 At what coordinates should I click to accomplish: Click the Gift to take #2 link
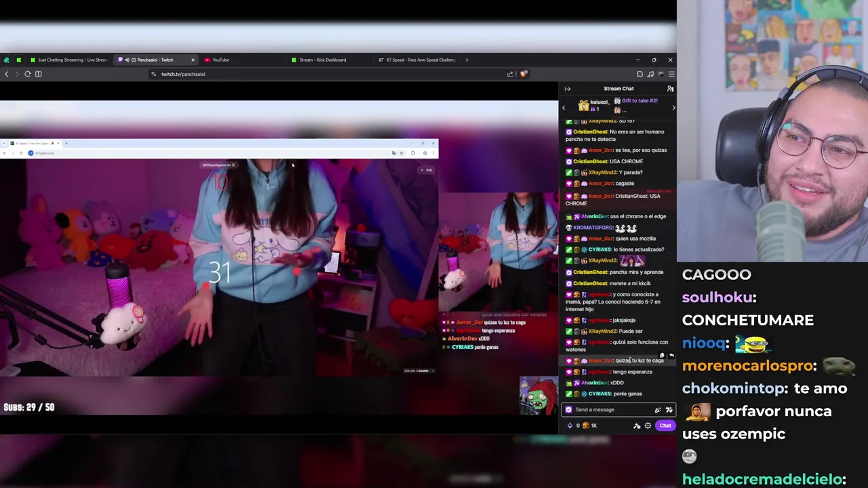(639, 100)
